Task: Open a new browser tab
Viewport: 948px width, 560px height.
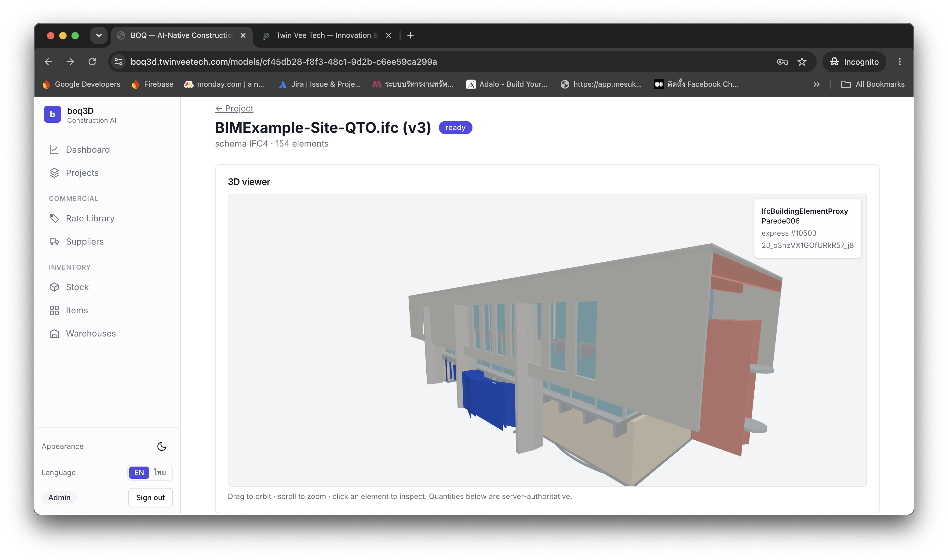Action: 410,35
